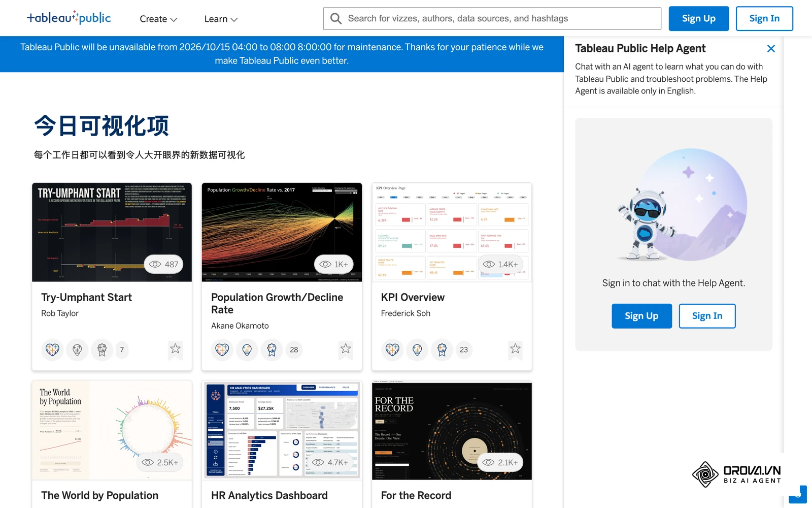Click award ribbon badge under KPI Overview

442,350
